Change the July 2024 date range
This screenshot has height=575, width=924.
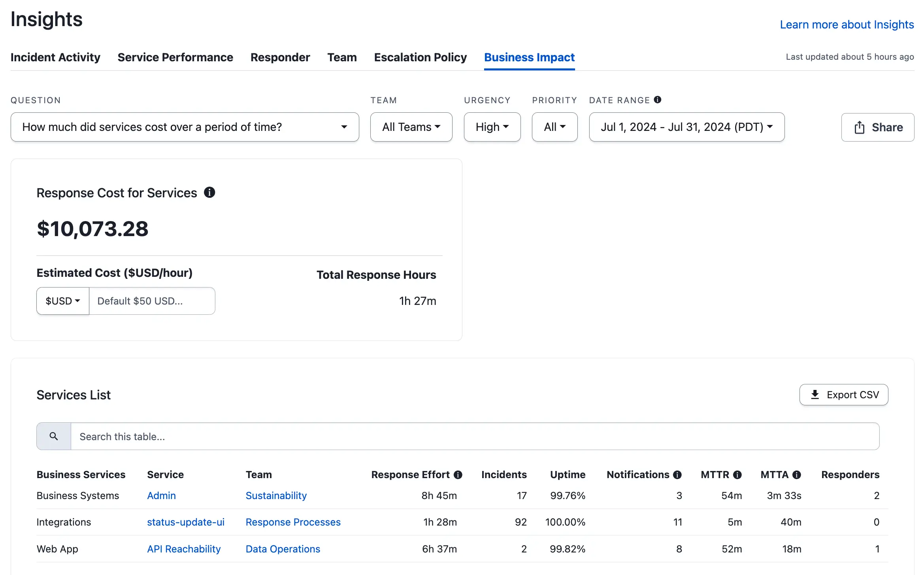686,127
